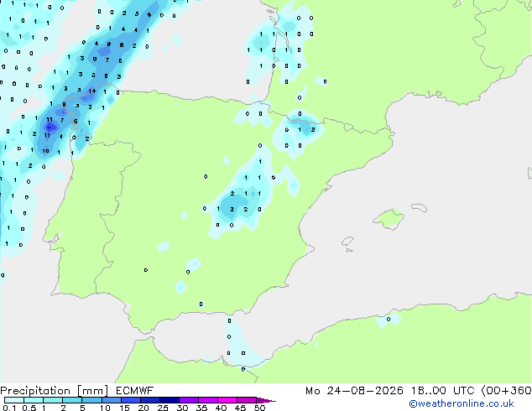Screen dimensions: 532x411
Task: Click the legend label "50"
Action: (259, 408)
